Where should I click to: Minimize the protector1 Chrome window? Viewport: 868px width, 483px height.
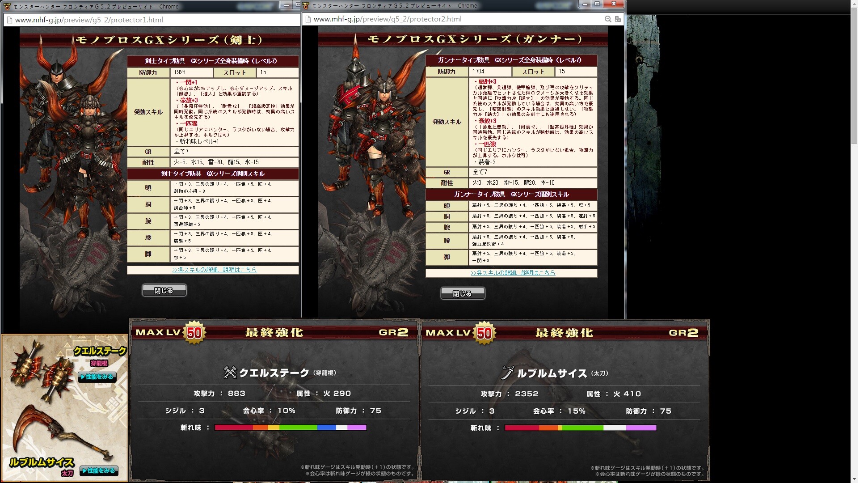287,4
